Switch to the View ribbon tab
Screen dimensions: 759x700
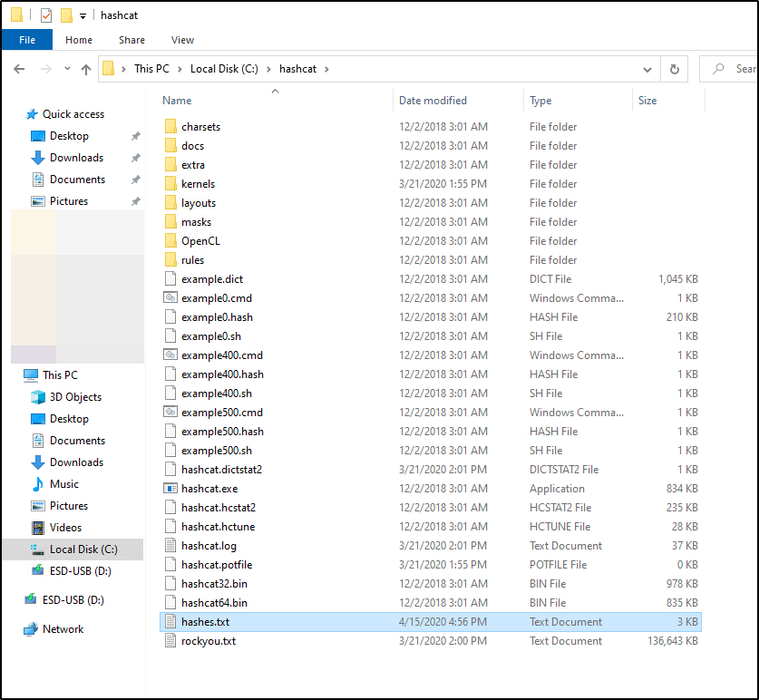[182, 40]
